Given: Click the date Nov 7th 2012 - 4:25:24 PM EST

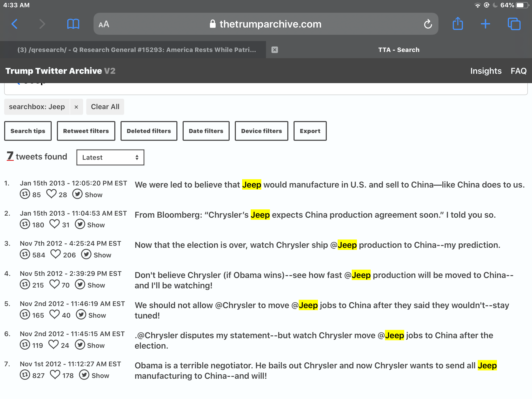Looking at the screenshot, I should point(70,243).
